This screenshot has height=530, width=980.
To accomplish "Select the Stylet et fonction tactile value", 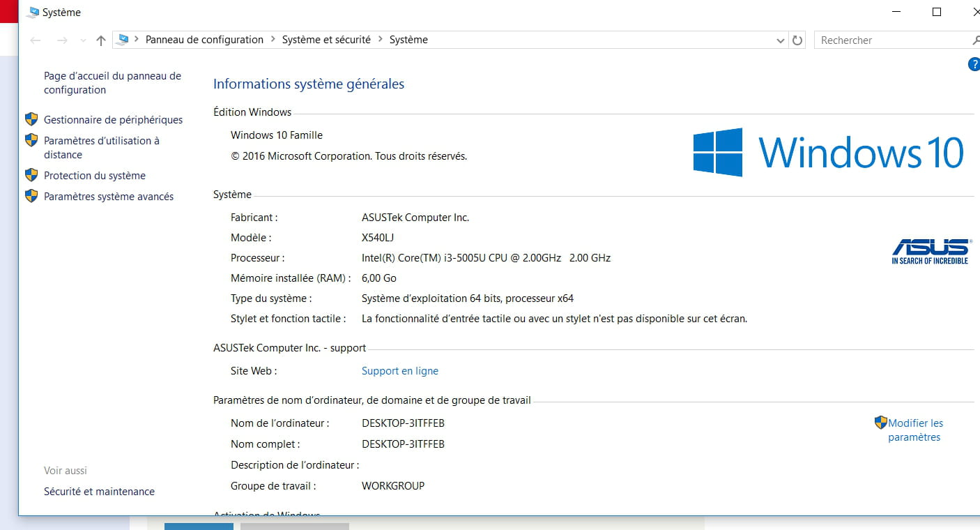I will point(554,319).
